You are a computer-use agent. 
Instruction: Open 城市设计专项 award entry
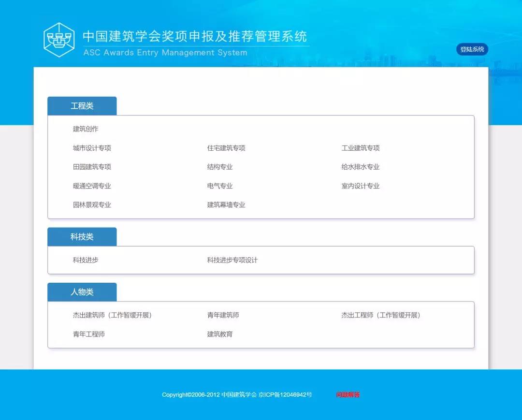click(92, 148)
